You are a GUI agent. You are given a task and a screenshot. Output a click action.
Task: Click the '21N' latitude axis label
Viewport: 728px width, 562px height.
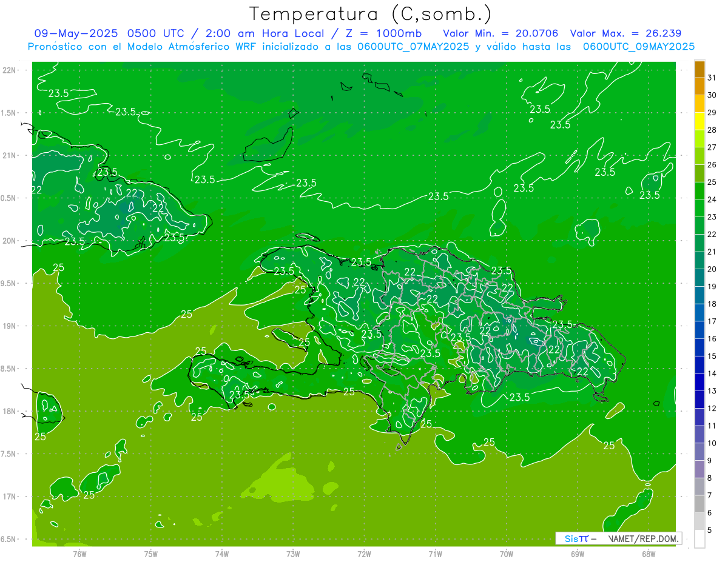click(9, 156)
